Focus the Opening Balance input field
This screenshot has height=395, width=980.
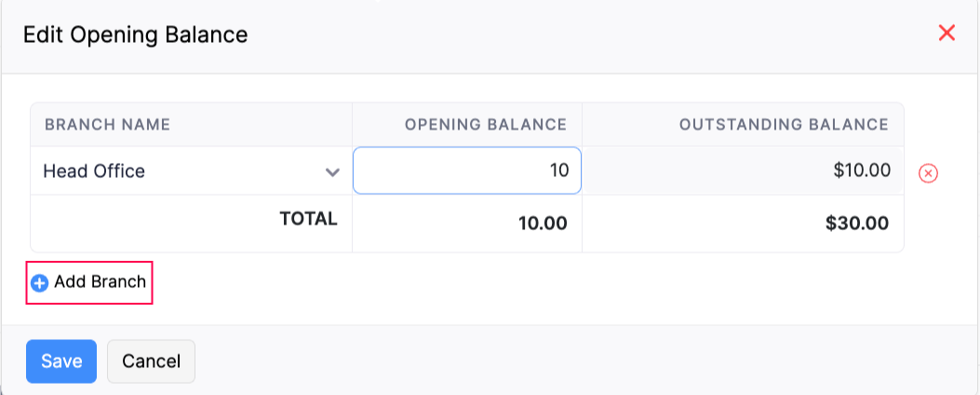pos(466,171)
